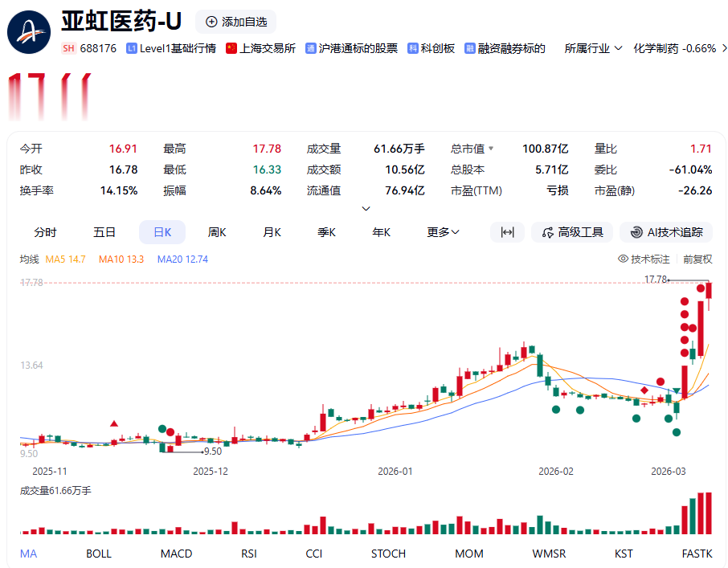Click the 科创板 tag icon
Viewport: 728px width, 568px height.
[x=413, y=48]
